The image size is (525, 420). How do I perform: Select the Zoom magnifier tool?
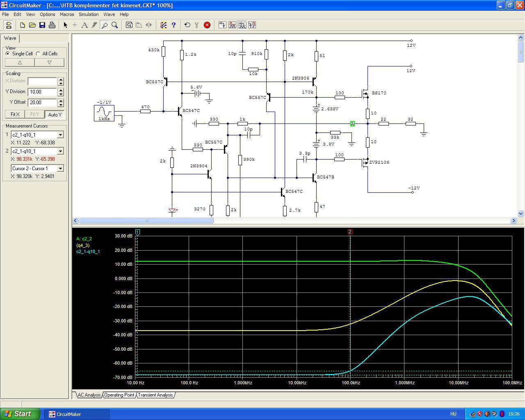coord(115,25)
